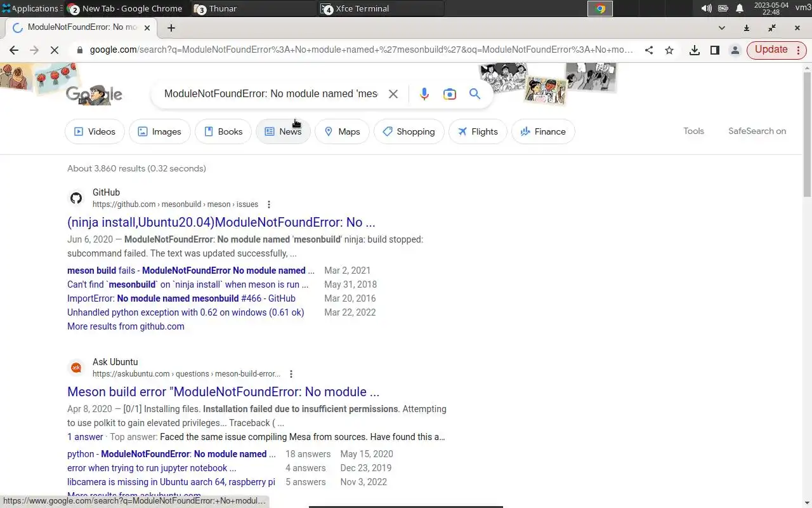Open Ask Ubuntu Meson build error result
This screenshot has width=812, height=508.
223,392
